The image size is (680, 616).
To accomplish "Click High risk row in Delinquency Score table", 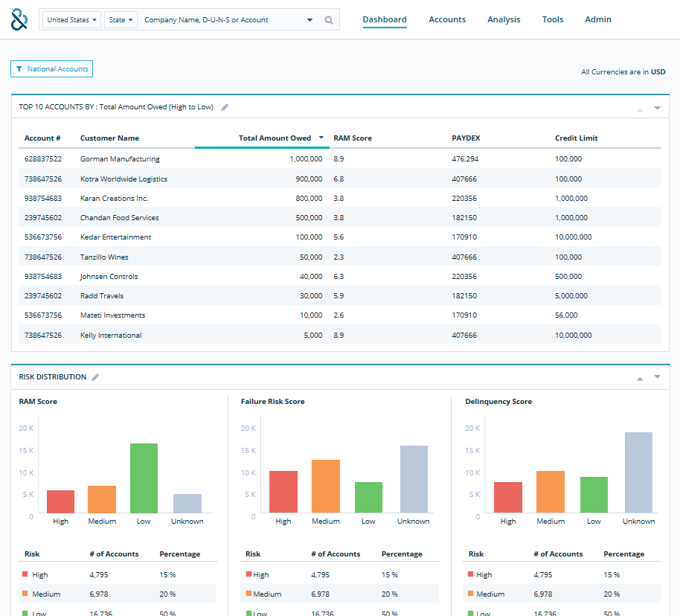I will pos(561,575).
